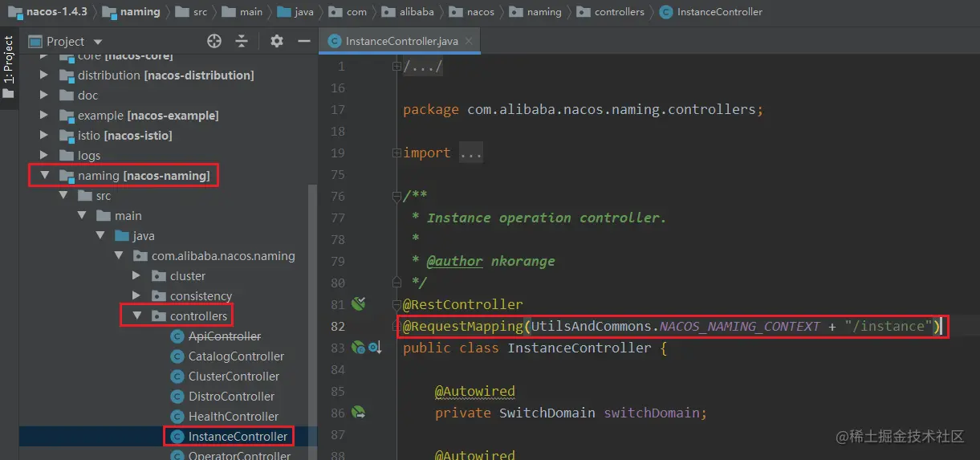Viewport: 980px width, 460px height.
Task: Hide the Project panel with minimize icon
Action: [x=303, y=41]
